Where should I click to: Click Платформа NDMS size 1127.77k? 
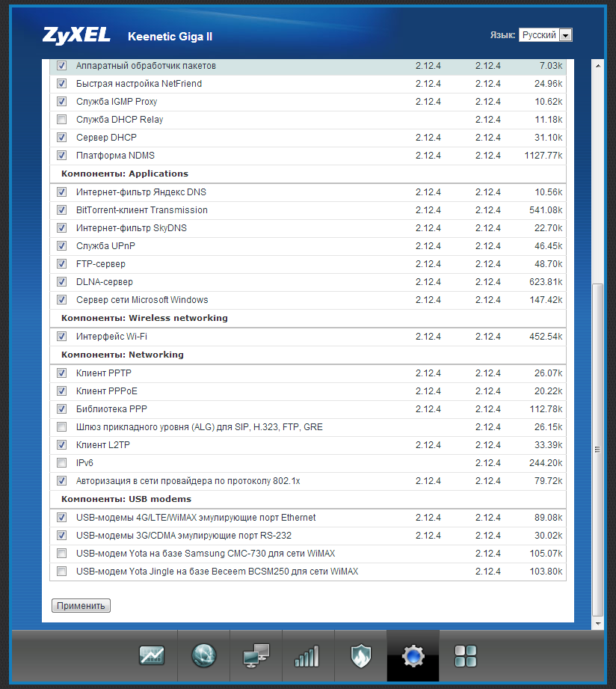click(x=543, y=156)
